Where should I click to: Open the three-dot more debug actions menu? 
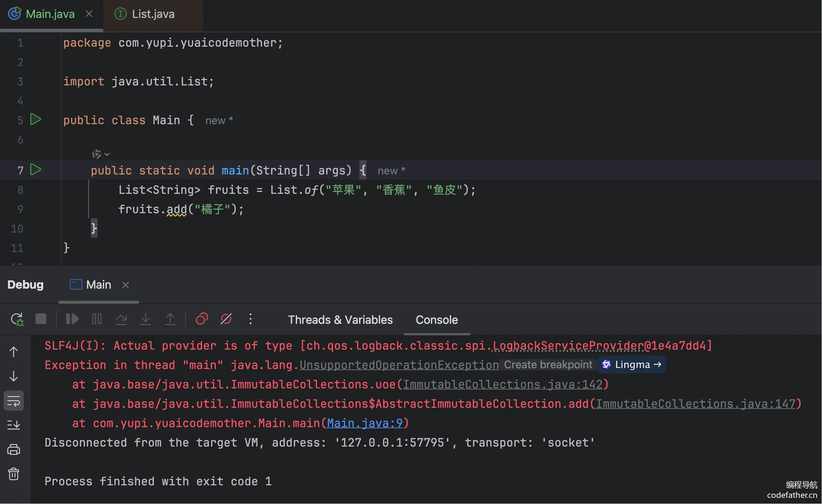pyautogui.click(x=251, y=319)
